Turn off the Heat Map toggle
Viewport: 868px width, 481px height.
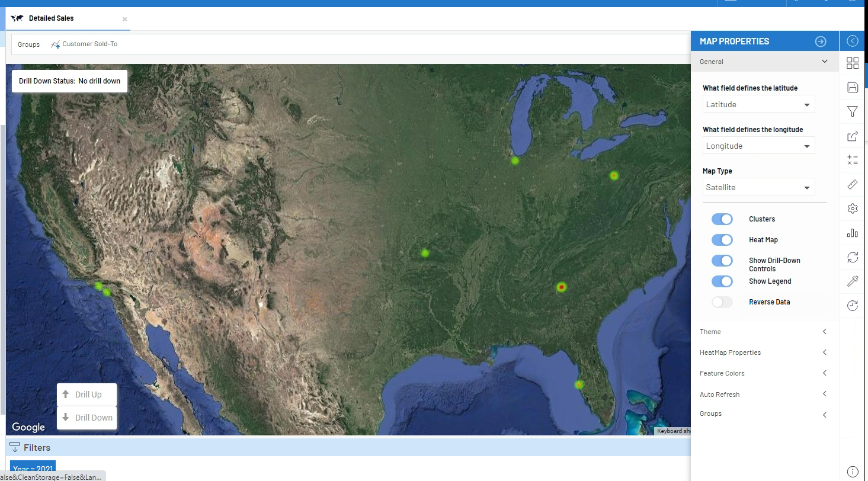722,239
